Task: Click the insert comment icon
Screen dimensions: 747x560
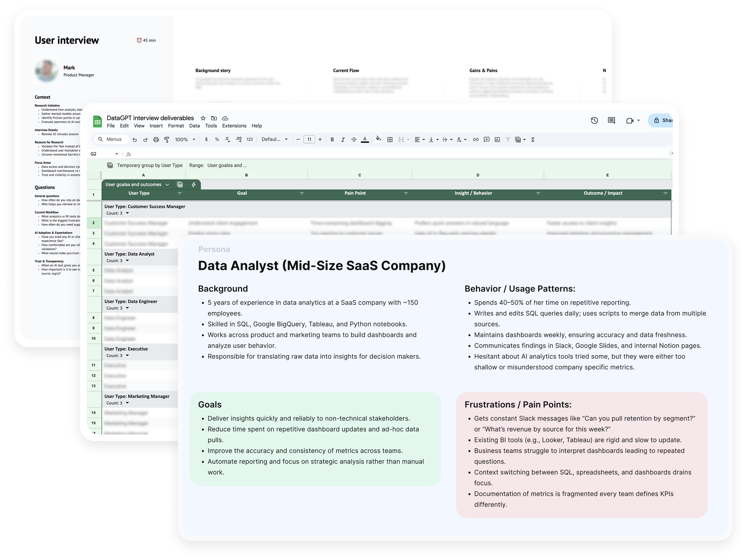Action: pyautogui.click(x=486, y=139)
